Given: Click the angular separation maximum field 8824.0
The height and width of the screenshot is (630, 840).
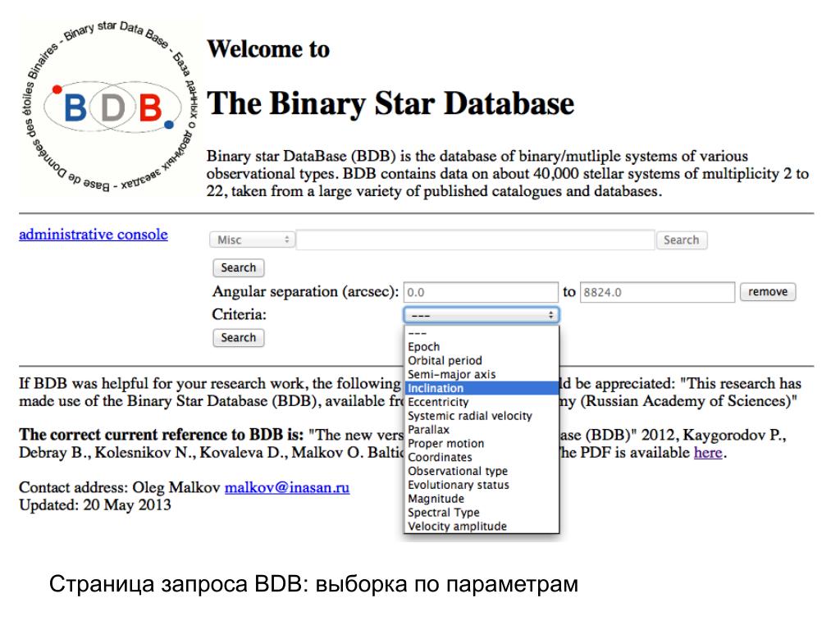Looking at the screenshot, I should [x=657, y=292].
